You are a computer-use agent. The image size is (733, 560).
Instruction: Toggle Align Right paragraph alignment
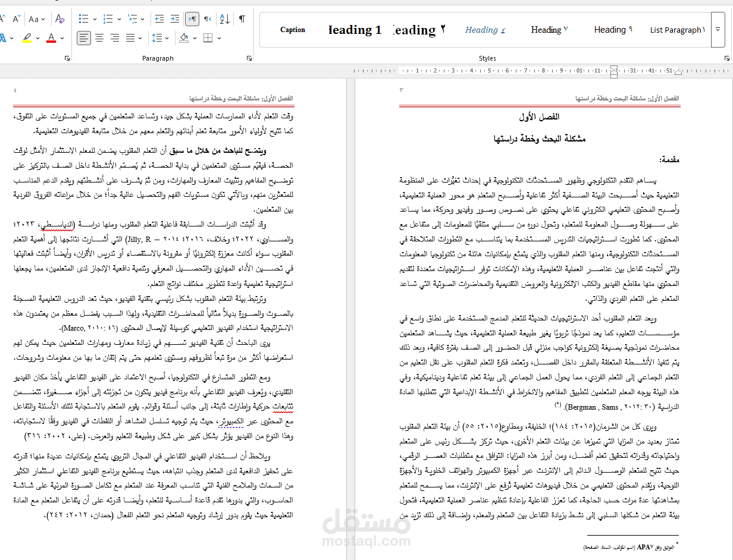click(115, 38)
